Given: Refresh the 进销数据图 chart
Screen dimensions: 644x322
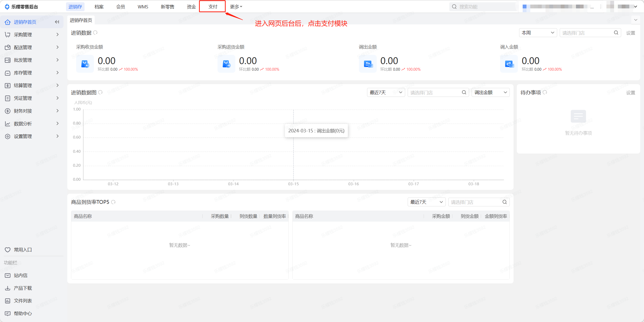Looking at the screenshot, I should click(101, 93).
